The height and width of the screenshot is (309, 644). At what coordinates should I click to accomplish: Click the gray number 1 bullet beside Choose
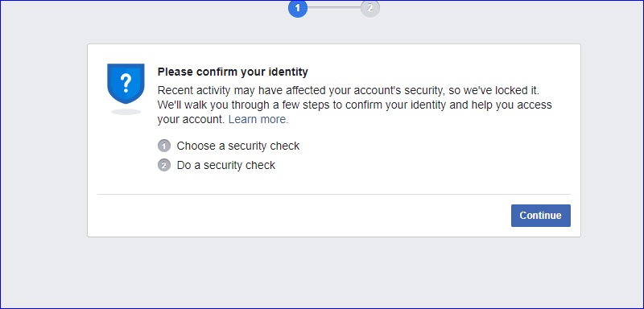click(164, 146)
